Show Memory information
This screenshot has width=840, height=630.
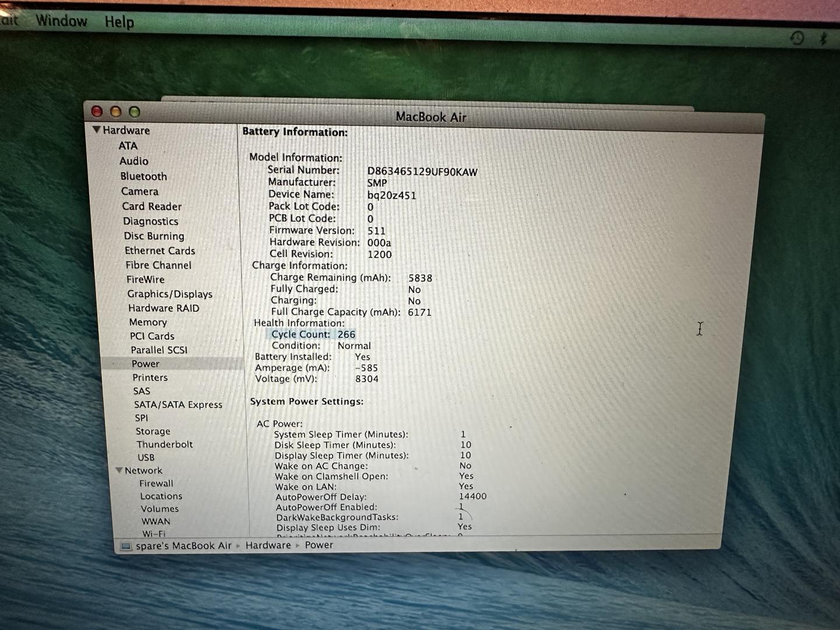148,322
